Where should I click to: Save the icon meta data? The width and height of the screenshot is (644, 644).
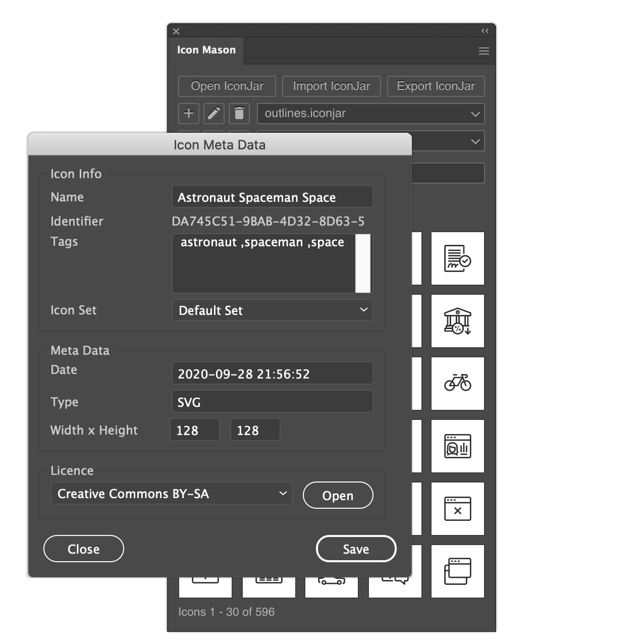click(x=356, y=549)
